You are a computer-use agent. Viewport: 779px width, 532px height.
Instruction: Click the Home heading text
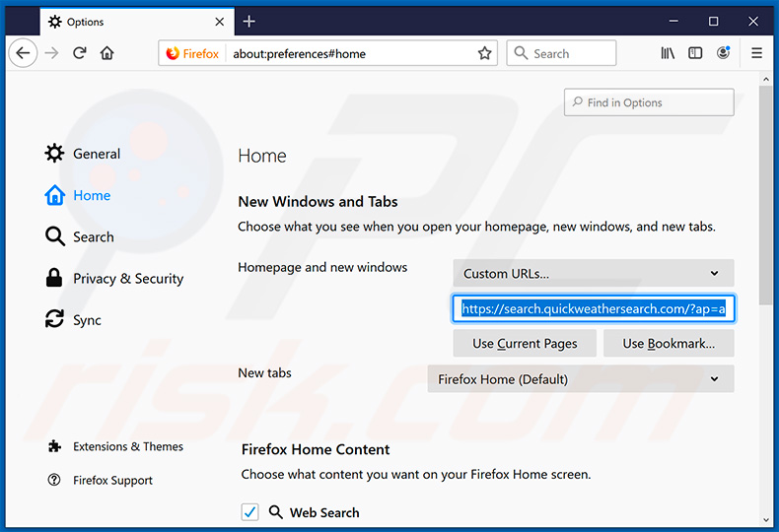[x=262, y=156]
